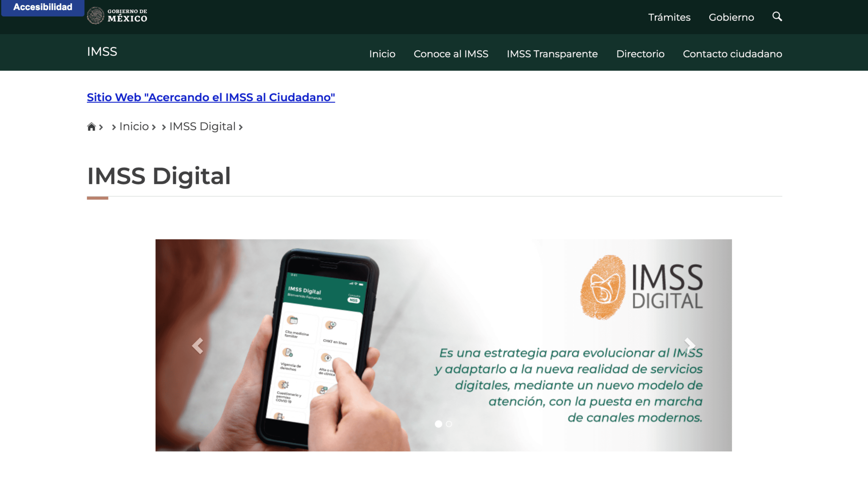868x481 pixels.
Task: Advance to next carousel slide arrow
Action: (690, 346)
